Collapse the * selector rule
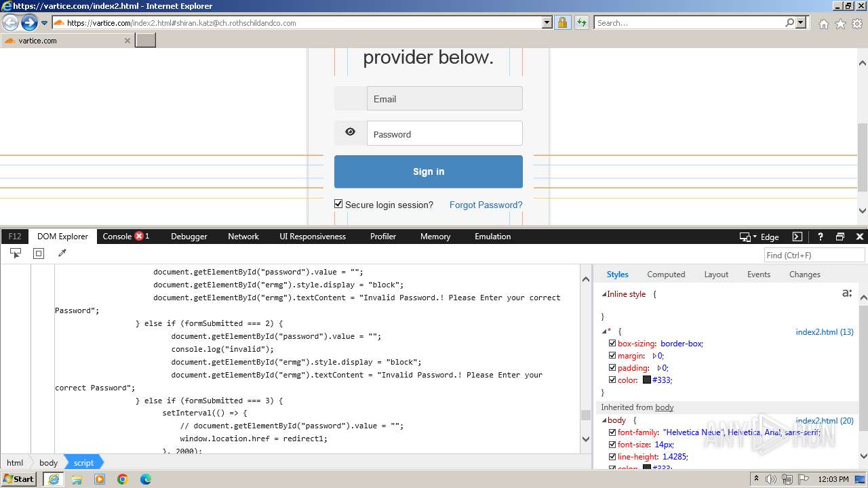Screen dimensions: 868x488 604,332
